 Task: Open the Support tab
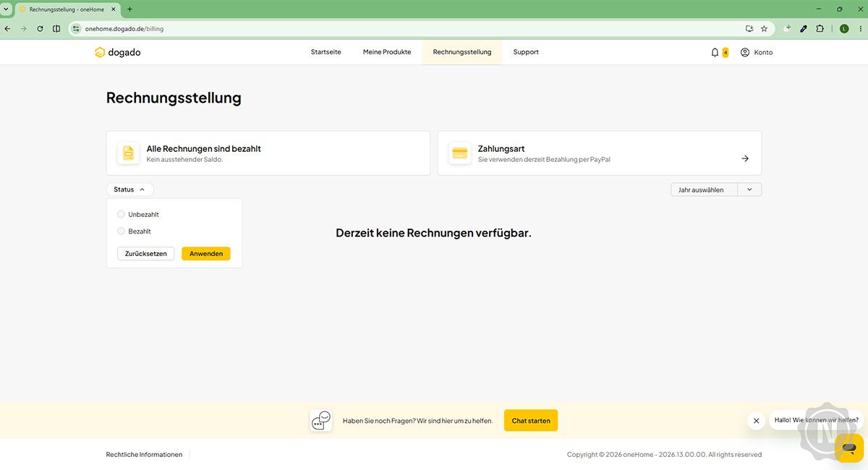click(526, 52)
